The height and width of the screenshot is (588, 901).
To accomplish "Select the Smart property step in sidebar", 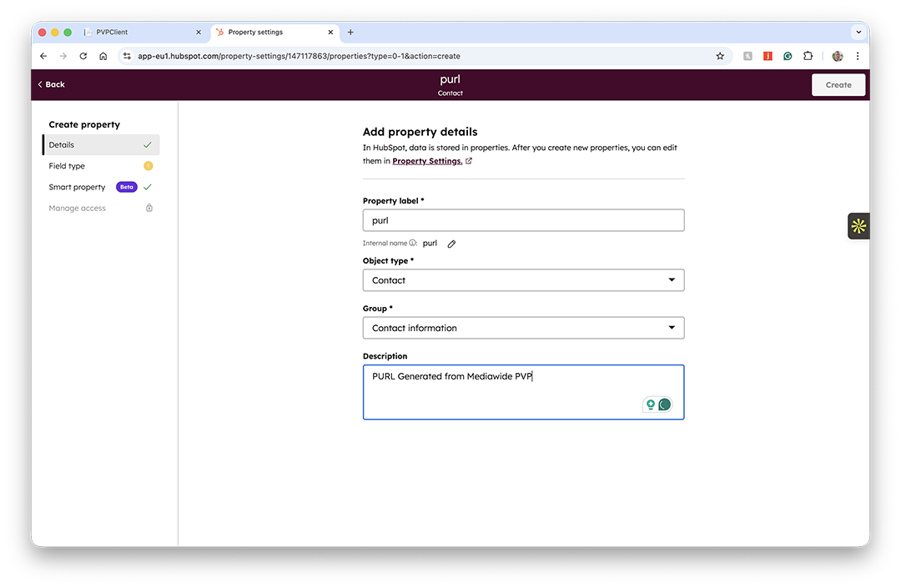I will 77,187.
